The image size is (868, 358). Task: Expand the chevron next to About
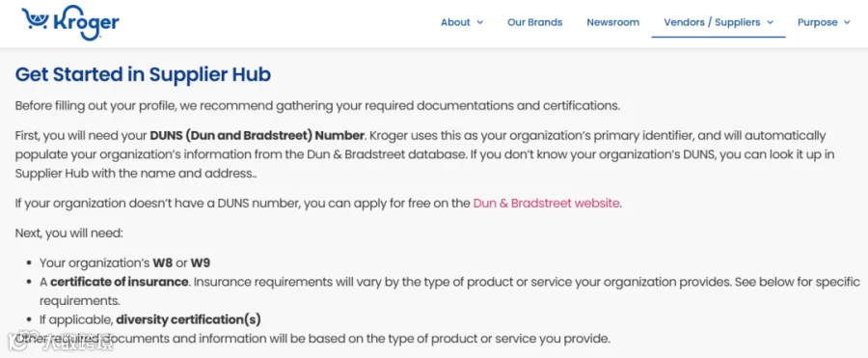(x=479, y=23)
